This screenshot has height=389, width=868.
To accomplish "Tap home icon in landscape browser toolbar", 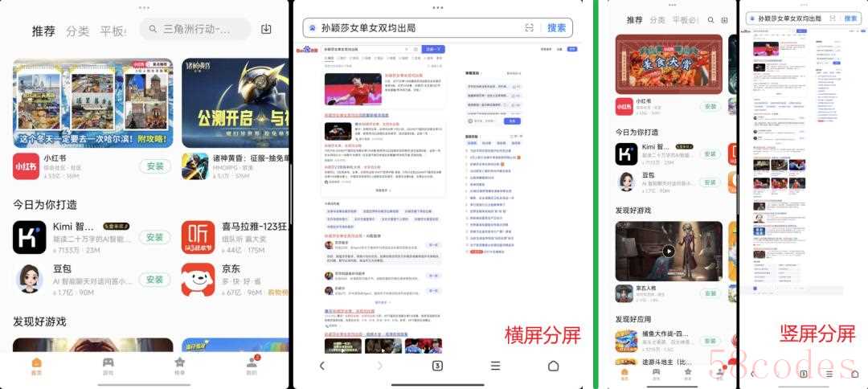I will 553,366.
